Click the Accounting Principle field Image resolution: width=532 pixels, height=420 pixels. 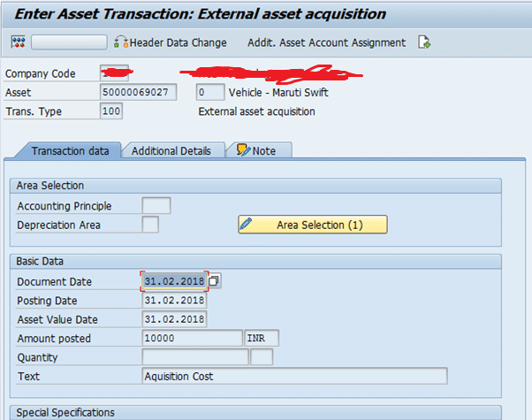click(156, 206)
